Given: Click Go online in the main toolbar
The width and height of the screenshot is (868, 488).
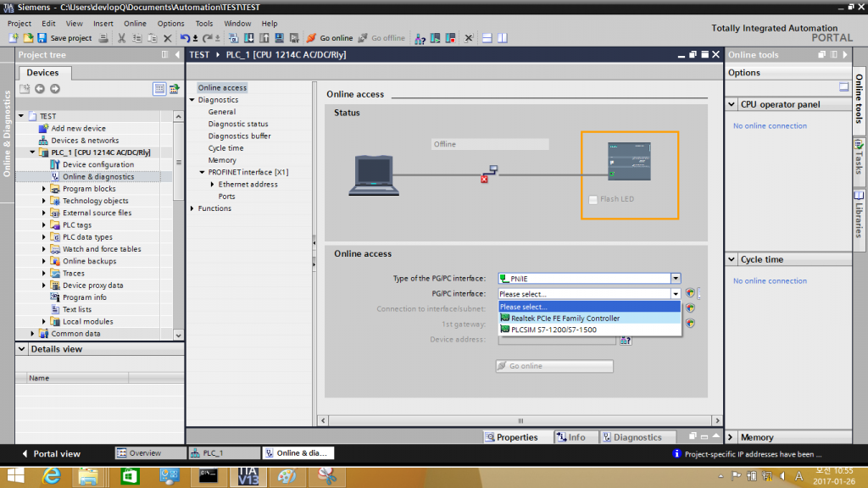Looking at the screenshot, I should click(x=330, y=38).
